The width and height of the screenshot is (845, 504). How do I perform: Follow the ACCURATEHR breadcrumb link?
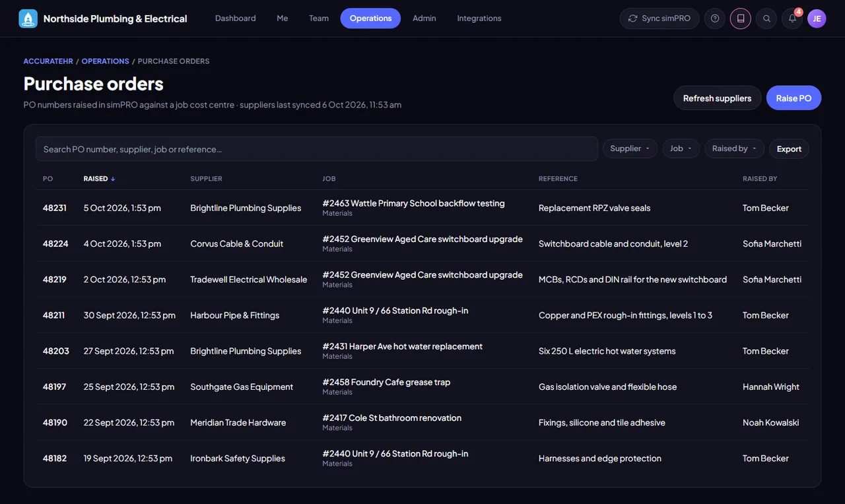48,61
